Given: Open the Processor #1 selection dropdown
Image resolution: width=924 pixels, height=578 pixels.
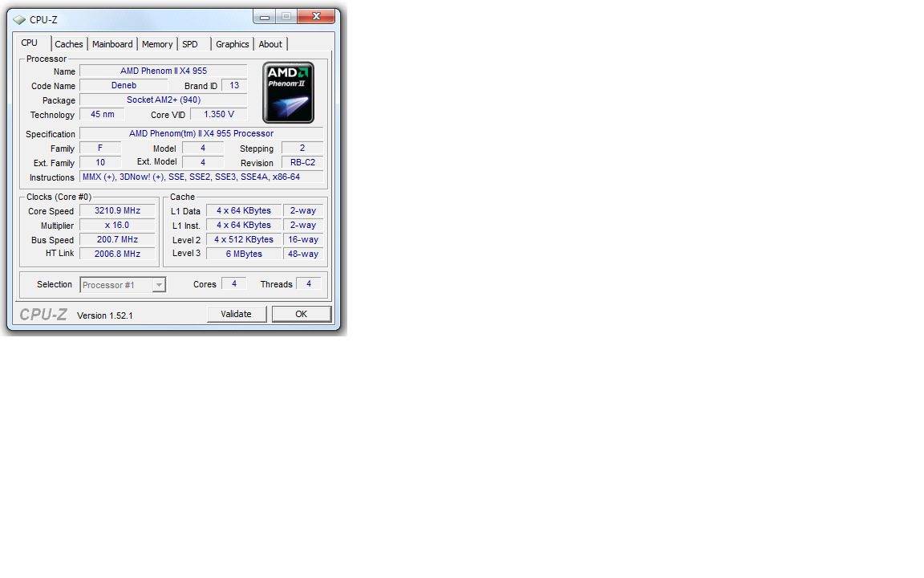Looking at the screenshot, I should point(123,285).
